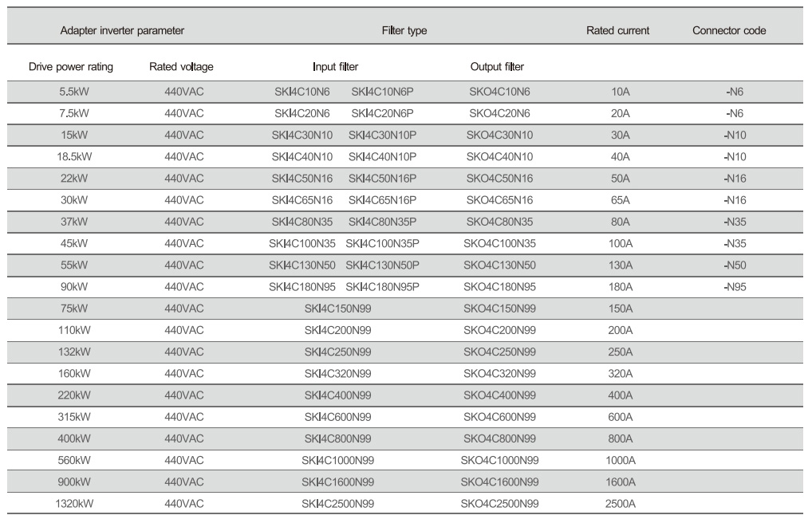
Task: Click the 'Drive power rating' subheader
Action: click(71, 67)
